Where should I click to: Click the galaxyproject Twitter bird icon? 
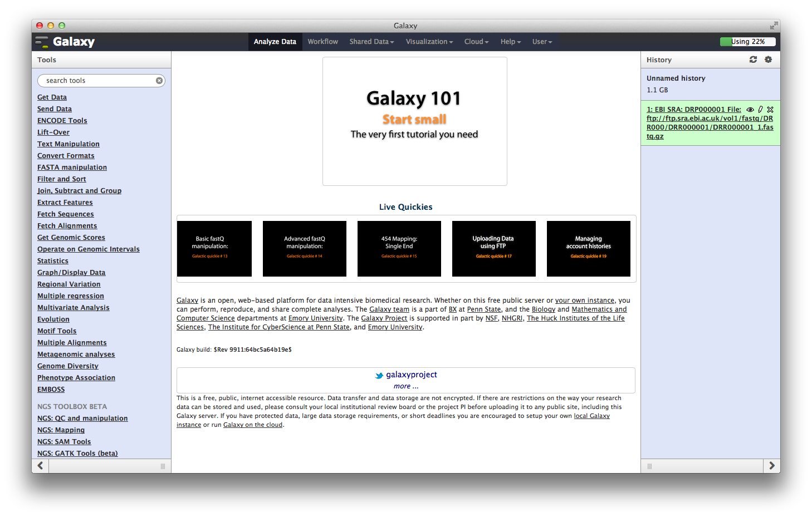(x=379, y=376)
